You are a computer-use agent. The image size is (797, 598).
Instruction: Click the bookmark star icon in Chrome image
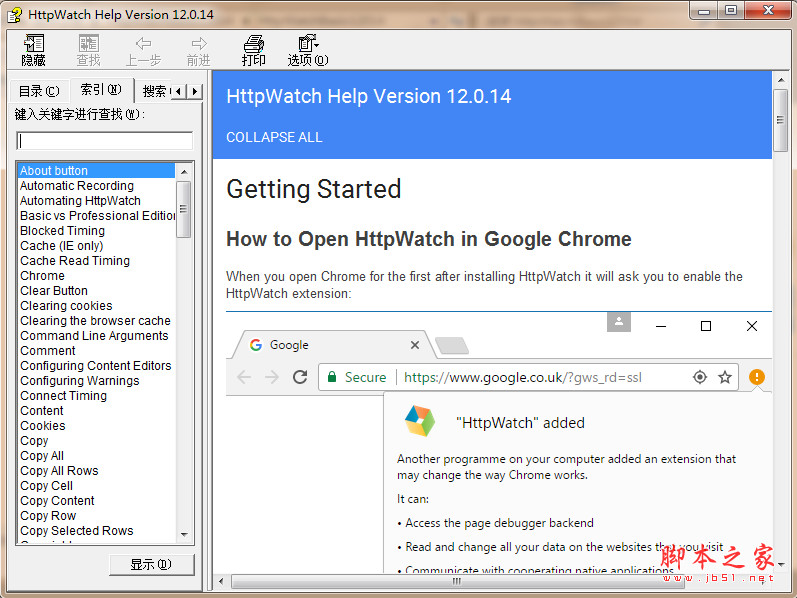(725, 377)
